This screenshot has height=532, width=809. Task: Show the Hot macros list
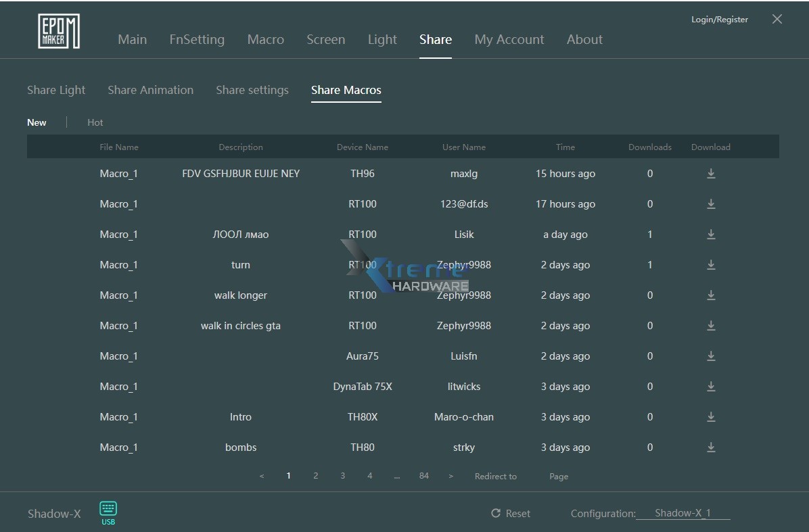(x=95, y=122)
